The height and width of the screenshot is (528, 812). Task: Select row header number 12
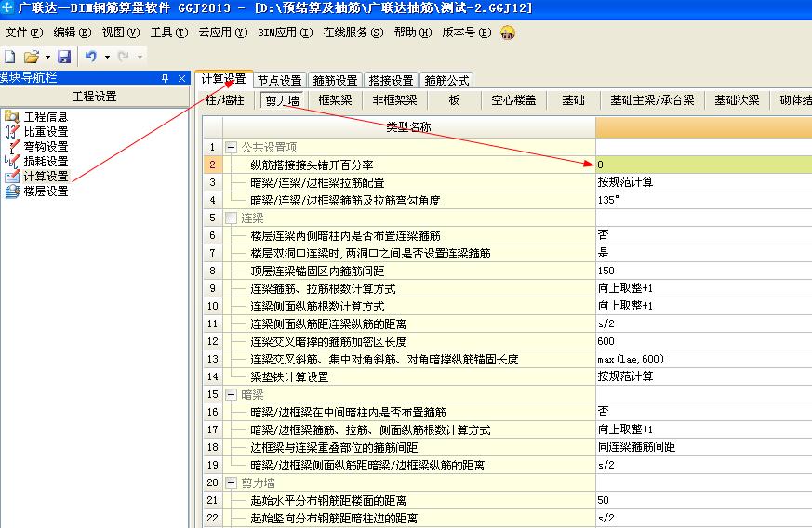coord(212,342)
